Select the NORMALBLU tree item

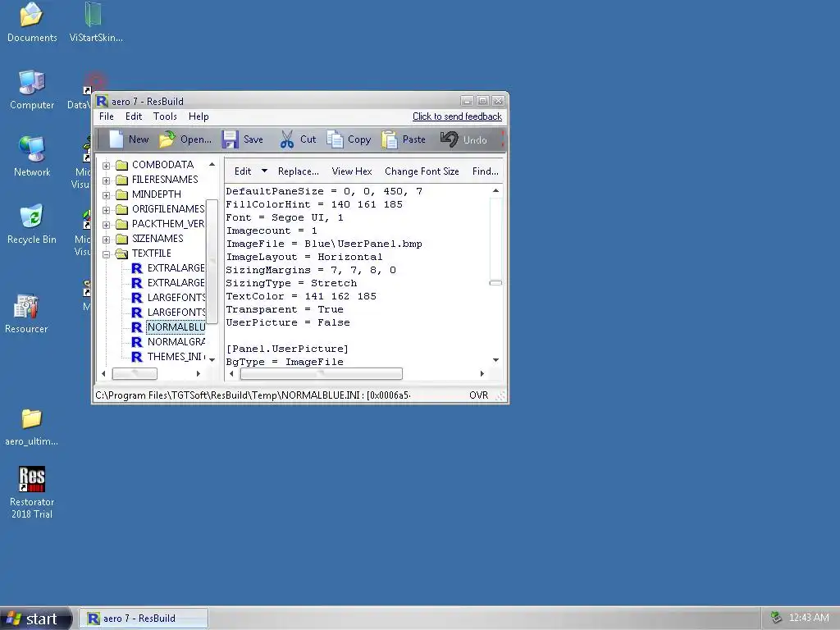click(x=176, y=326)
